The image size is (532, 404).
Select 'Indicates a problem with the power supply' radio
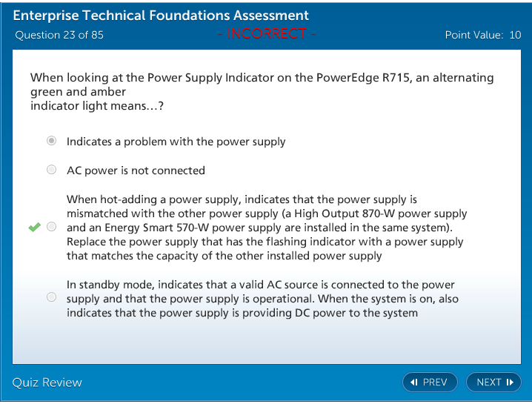pos(51,141)
